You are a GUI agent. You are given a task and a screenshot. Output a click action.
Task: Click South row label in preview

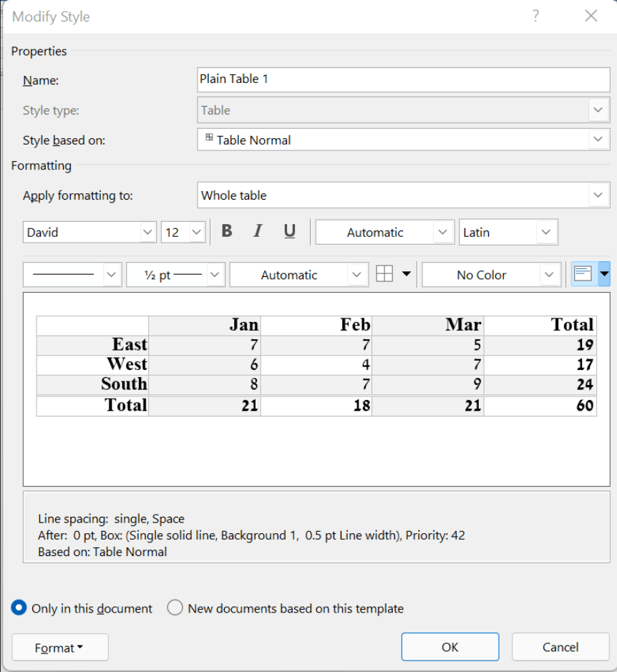(x=125, y=384)
